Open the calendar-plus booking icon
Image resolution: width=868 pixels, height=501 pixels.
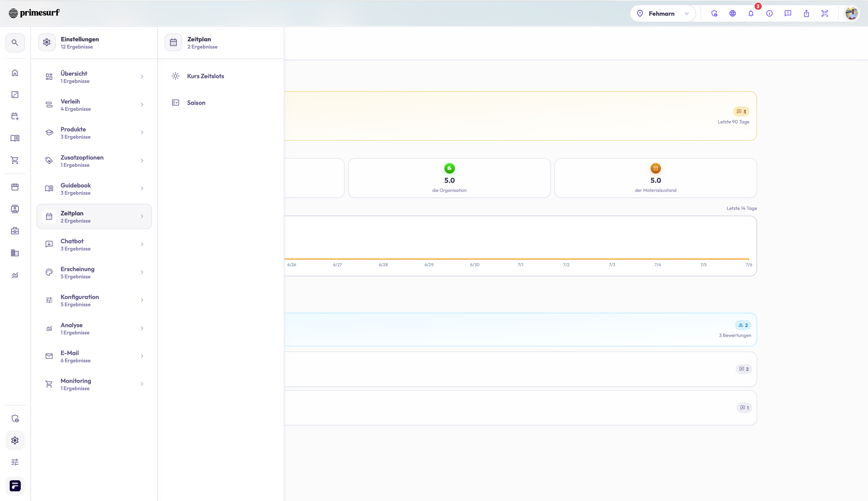(x=15, y=116)
